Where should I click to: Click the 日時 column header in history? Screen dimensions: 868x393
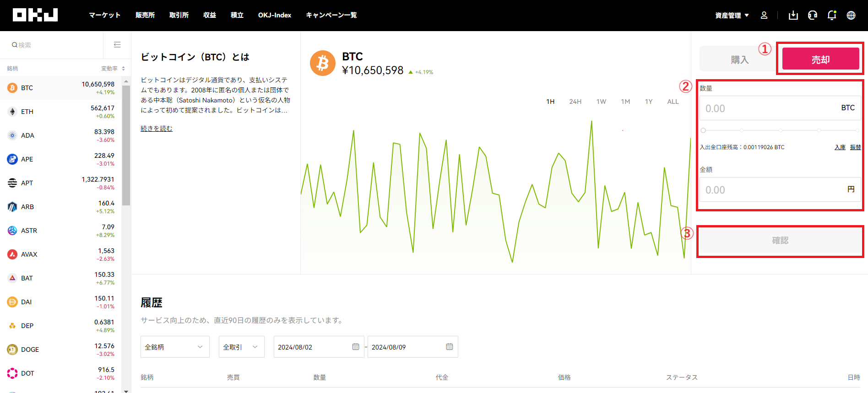854,377
